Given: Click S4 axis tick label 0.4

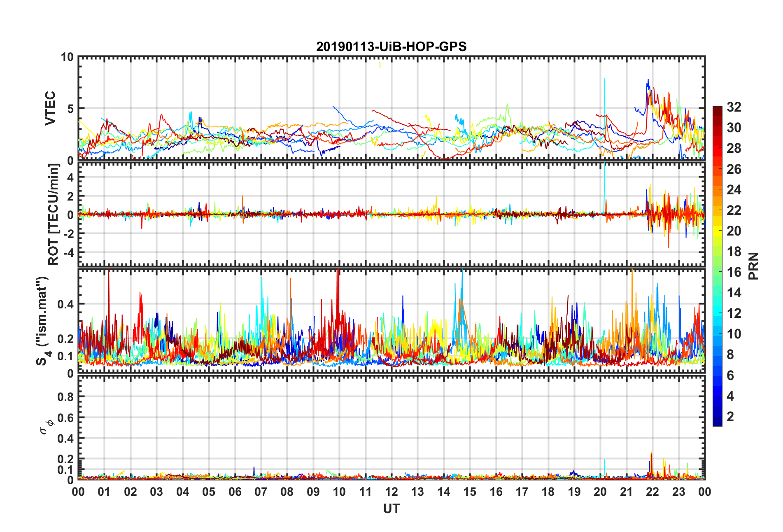Looking at the screenshot, I should click(66, 304).
